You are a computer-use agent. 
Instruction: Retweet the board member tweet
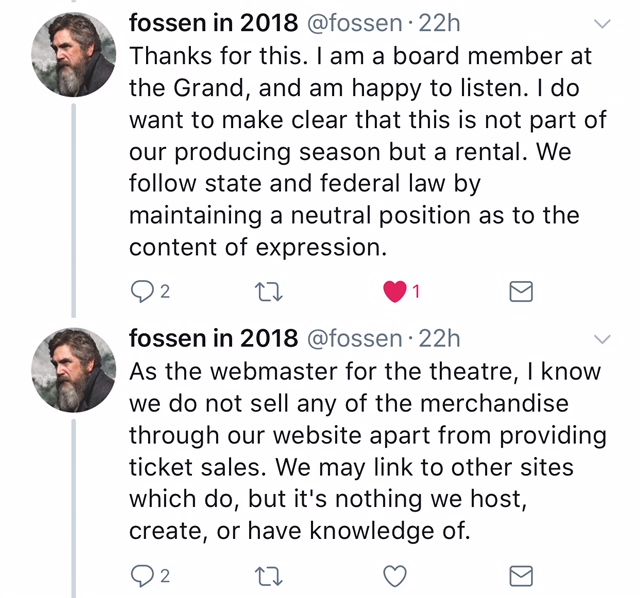pyautogui.click(x=269, y=292)
